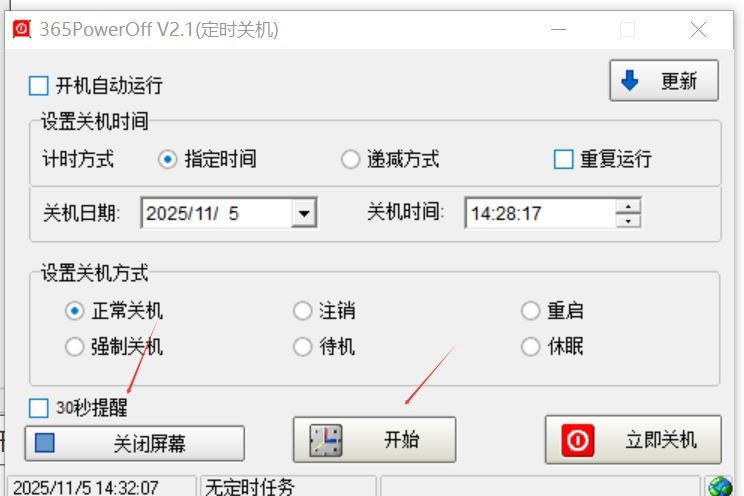
Task: Click the blue download arrow on 更新
Action: point(630,81)
